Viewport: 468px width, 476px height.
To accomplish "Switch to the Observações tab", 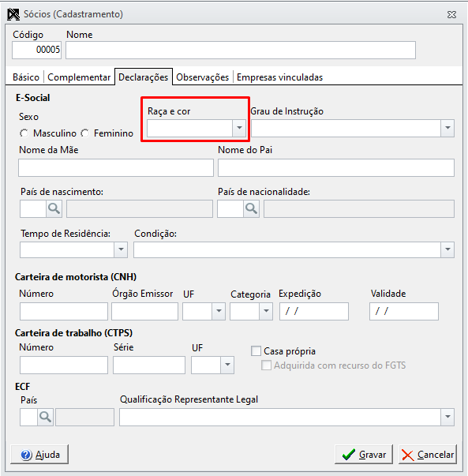I will tap(203, 77).
